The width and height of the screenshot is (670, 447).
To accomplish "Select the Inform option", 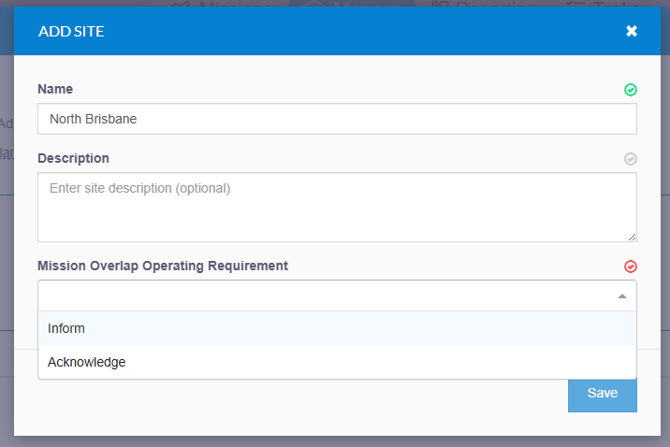I will [337, 328].
